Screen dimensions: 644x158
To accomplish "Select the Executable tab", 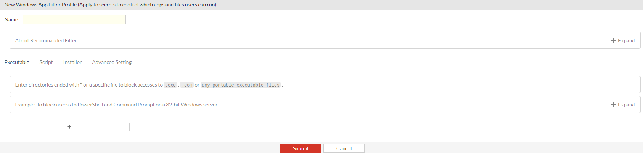I will pos(17,62).
